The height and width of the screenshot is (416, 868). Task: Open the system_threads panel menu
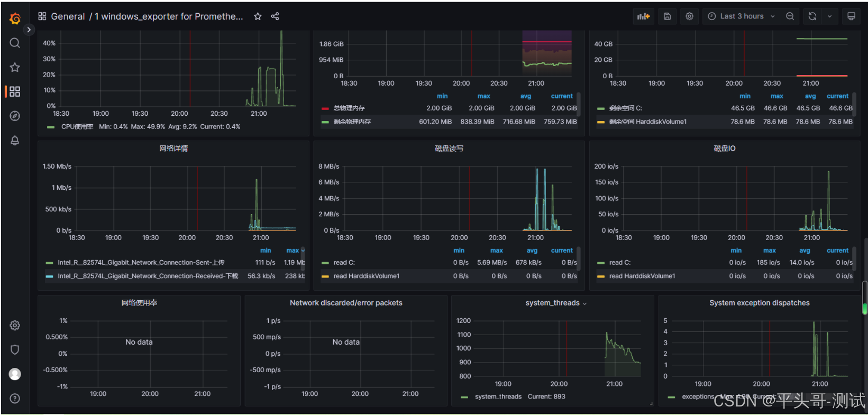point(556,303)
